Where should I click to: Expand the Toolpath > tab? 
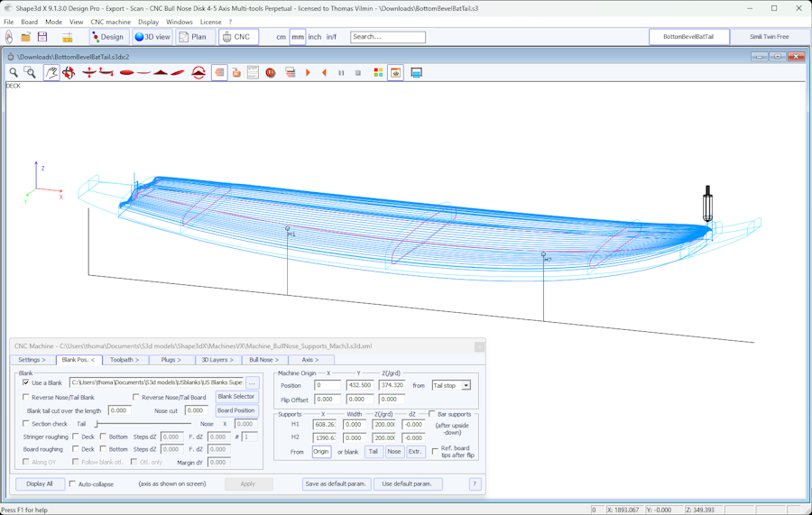coord(125,360)
